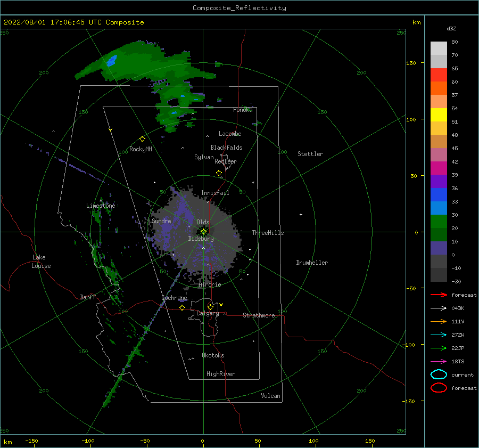Click the Calgary city label
Image resolution: width=479 pixels, height=448 pixels.
[208, 313]
